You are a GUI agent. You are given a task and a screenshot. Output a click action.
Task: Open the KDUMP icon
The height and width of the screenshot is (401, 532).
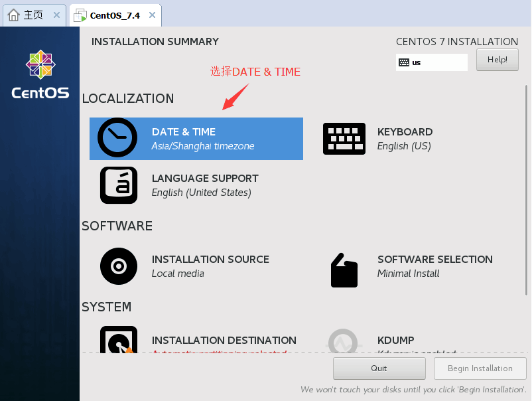[343, 341]
